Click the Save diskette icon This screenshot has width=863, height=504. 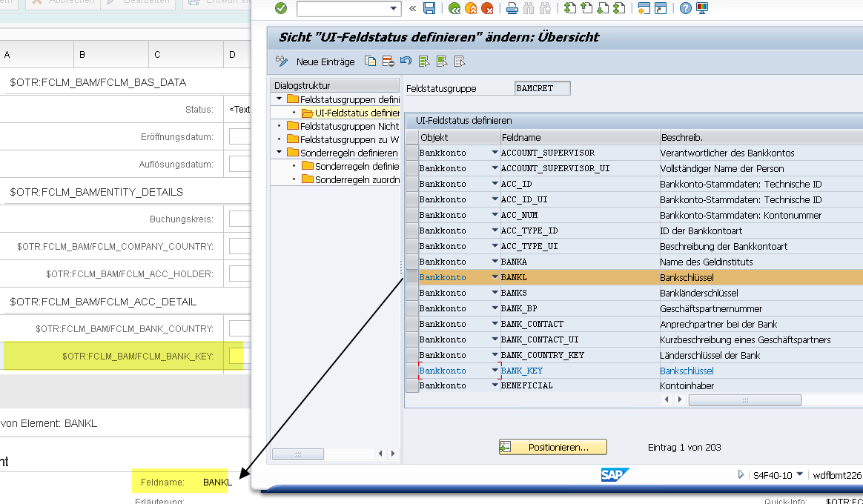(x=429, y=9)
